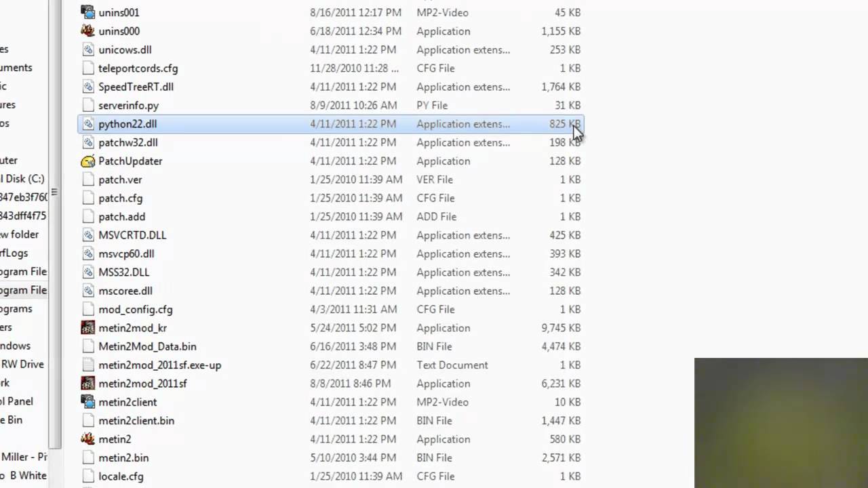The image size is (868, 488).
Task: Click the mscoree.dll file icon
Action: (87, 290)
